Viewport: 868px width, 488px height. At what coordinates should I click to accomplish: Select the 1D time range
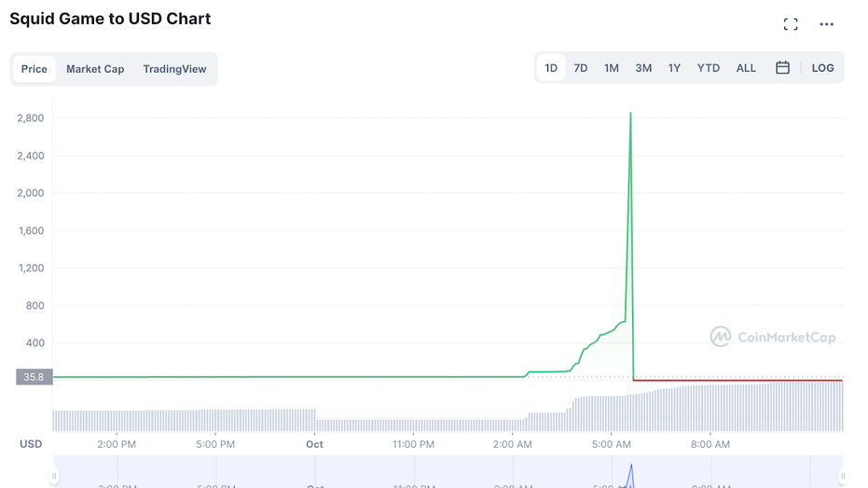click(x=551, y=68)
